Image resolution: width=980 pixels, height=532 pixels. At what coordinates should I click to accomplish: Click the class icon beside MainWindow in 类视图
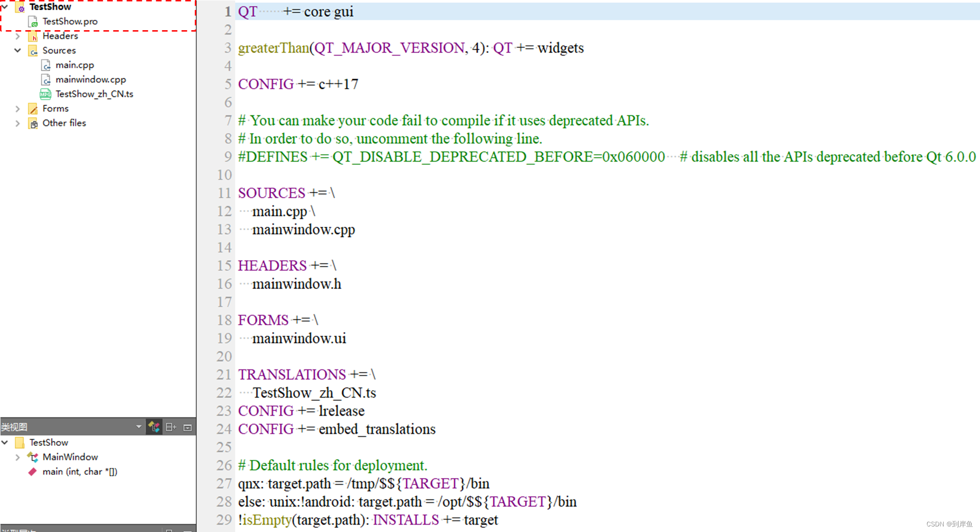pyautogui.click(x=32, y=457)
